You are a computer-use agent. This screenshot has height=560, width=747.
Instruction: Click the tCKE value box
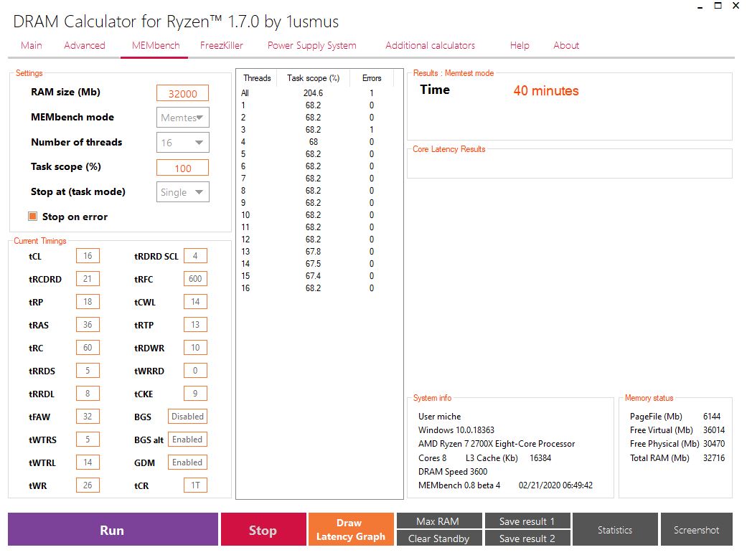(x=195, y=393)
